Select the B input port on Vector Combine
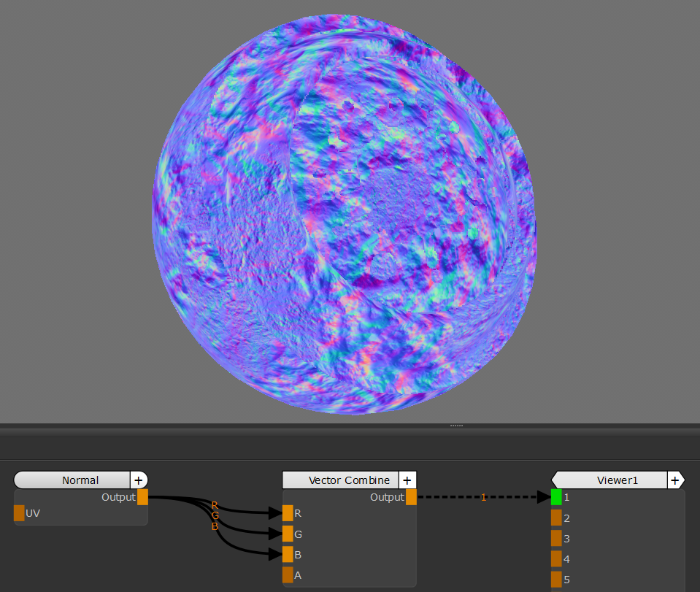This screenshot has width=700, height=592. coord(288,554)
